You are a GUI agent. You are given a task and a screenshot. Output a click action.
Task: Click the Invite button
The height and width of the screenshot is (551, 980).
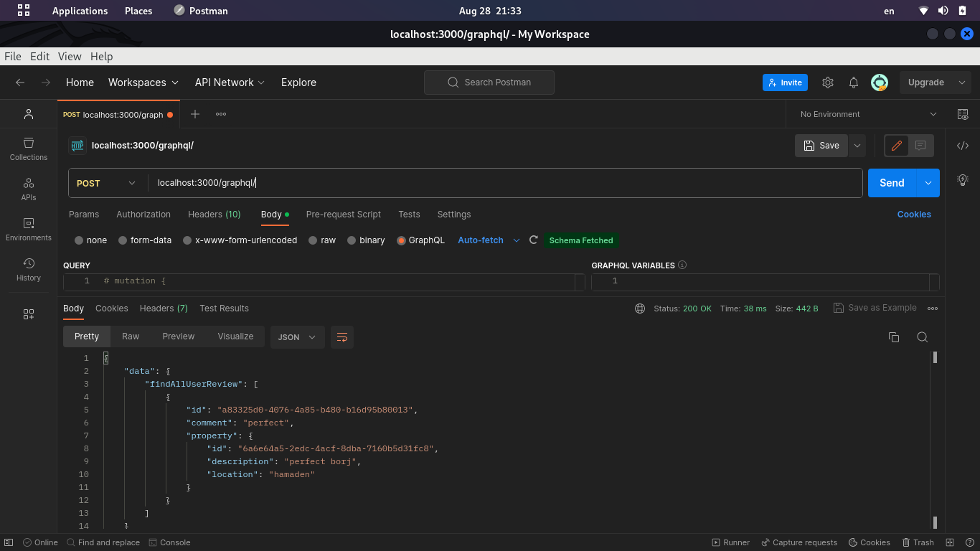coord(785,83)
